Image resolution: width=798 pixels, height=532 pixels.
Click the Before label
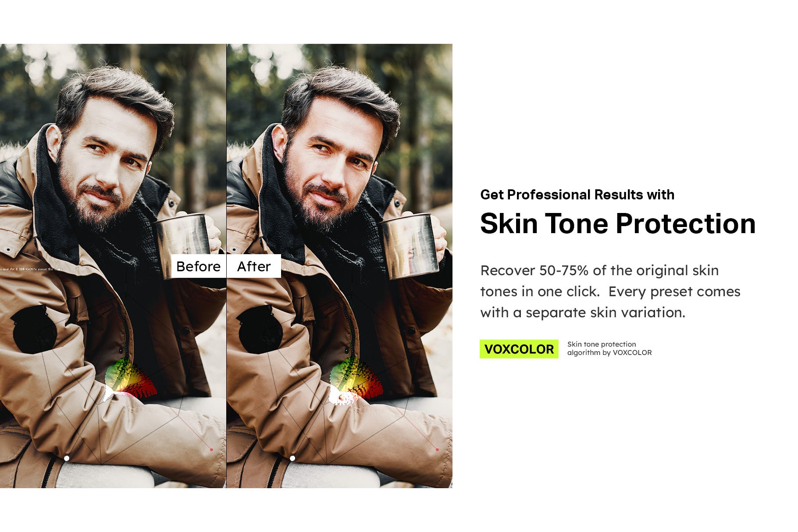point(198,266)
